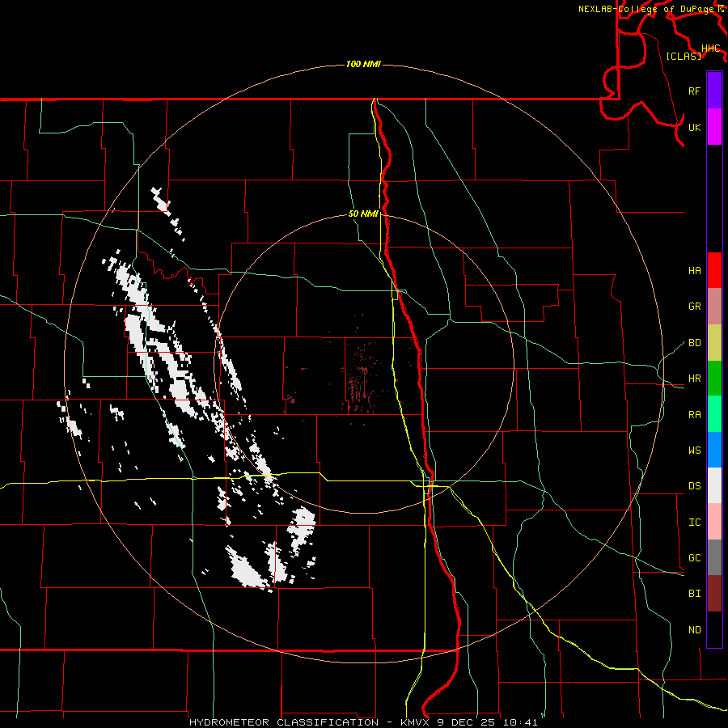Click the UK magenta legend swatch
728x728 pixels.
pyautogui.click(x=714, y=127)
